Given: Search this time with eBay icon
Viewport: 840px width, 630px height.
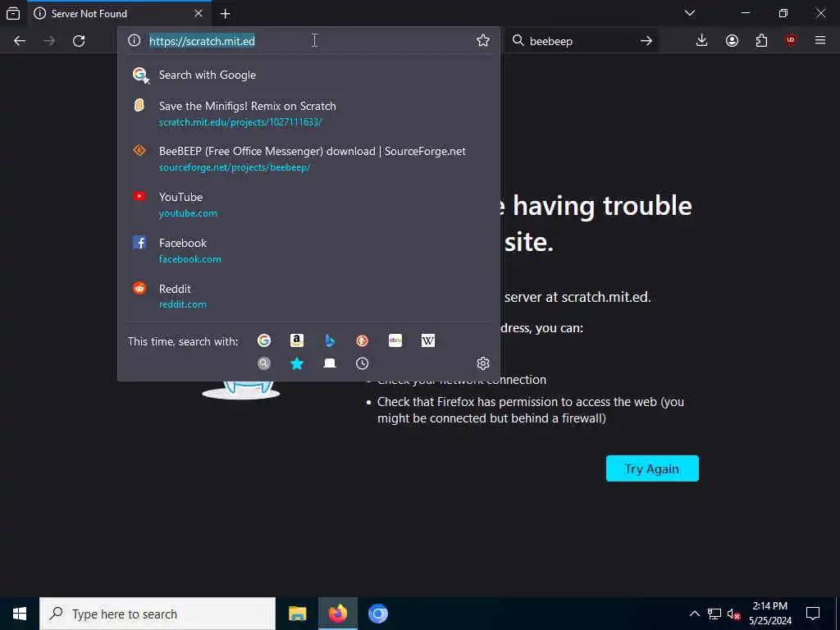Looking at the screenshot, I should point(395,340).
